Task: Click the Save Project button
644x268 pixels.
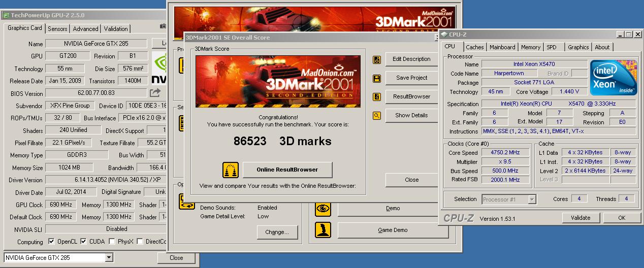Action: coord(411,78)
